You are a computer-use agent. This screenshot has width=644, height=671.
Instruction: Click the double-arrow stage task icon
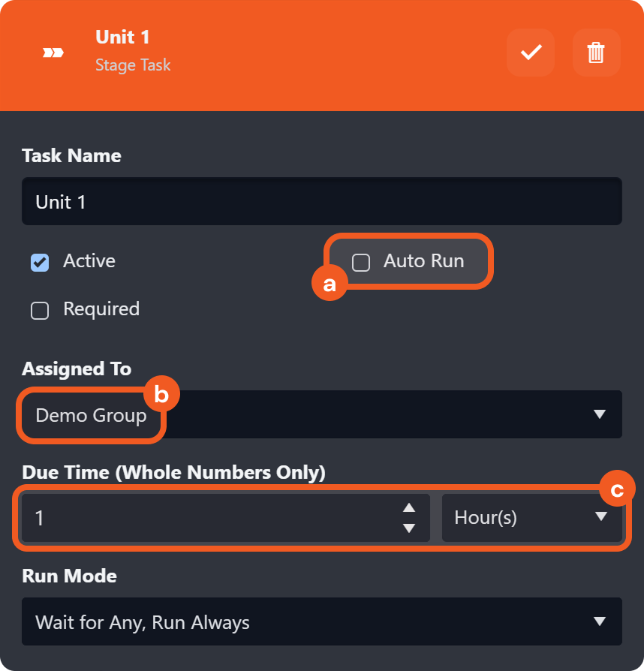tap(53, 53)
